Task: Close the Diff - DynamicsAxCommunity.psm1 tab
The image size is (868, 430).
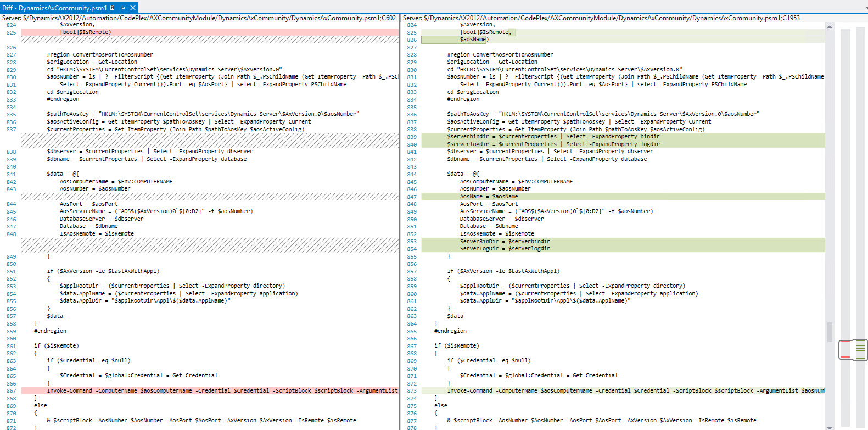Action: pos(133,8)
